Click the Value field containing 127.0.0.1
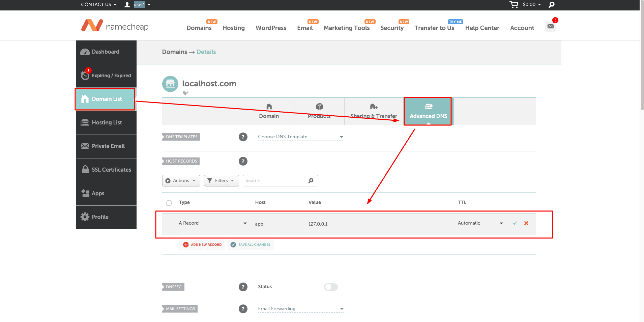644x322 pixels. pos(379,224)
